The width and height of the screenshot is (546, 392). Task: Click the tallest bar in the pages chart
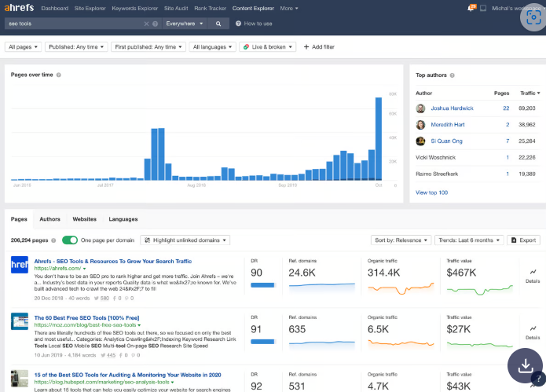click(x=379, y=138)
